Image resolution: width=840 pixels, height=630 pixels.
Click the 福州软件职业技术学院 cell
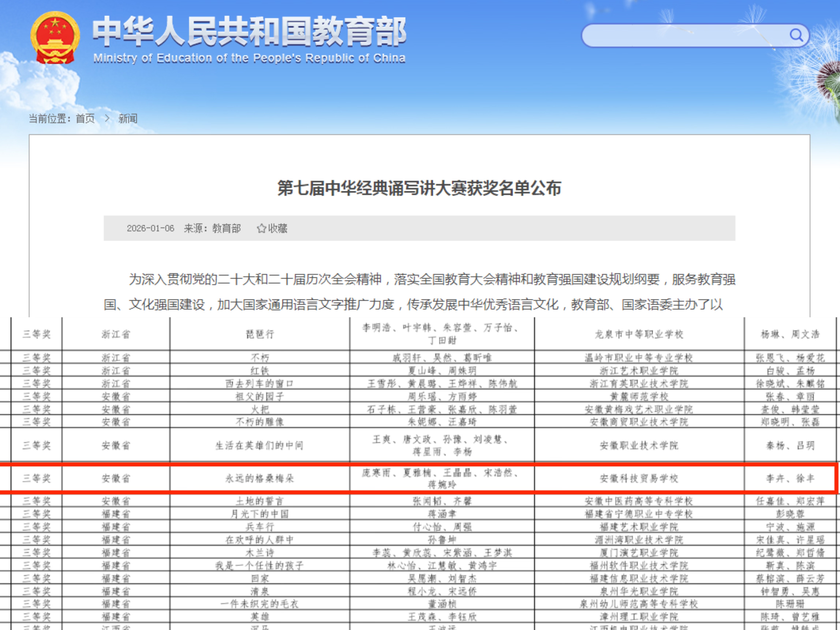click(639, 565)
